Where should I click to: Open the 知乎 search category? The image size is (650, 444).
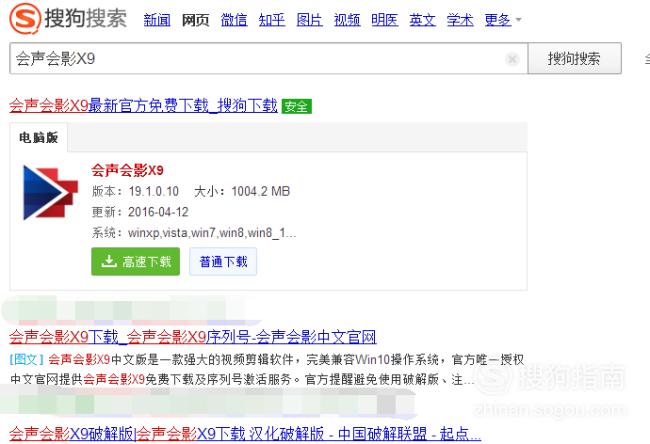coord(272,19)
